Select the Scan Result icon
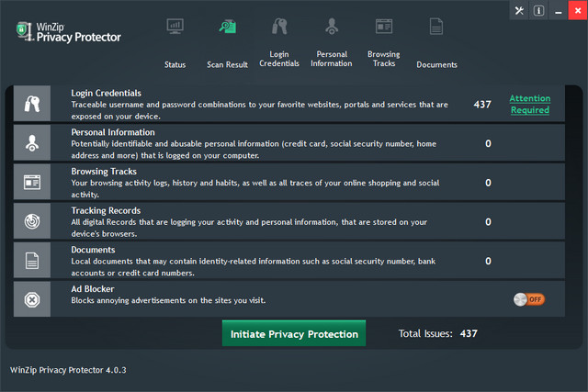The height and width of the screenshot is (392, 588). pos(227,27)
